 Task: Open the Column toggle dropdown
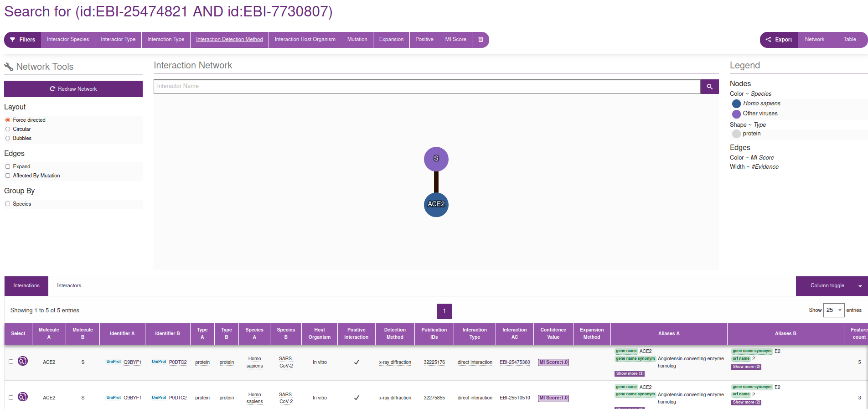click(x=832, y=286)
